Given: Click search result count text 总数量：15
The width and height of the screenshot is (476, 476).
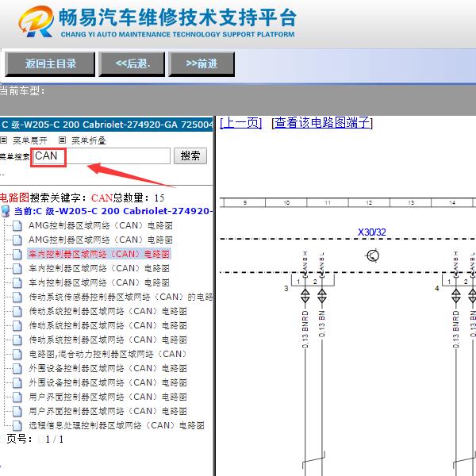Looking at the screenshot, I should click(x=139, y=198).
